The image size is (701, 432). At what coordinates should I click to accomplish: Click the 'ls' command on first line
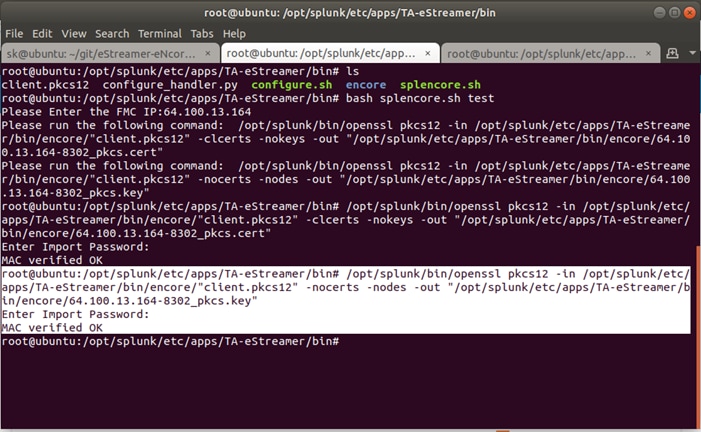tap(352, 71)
